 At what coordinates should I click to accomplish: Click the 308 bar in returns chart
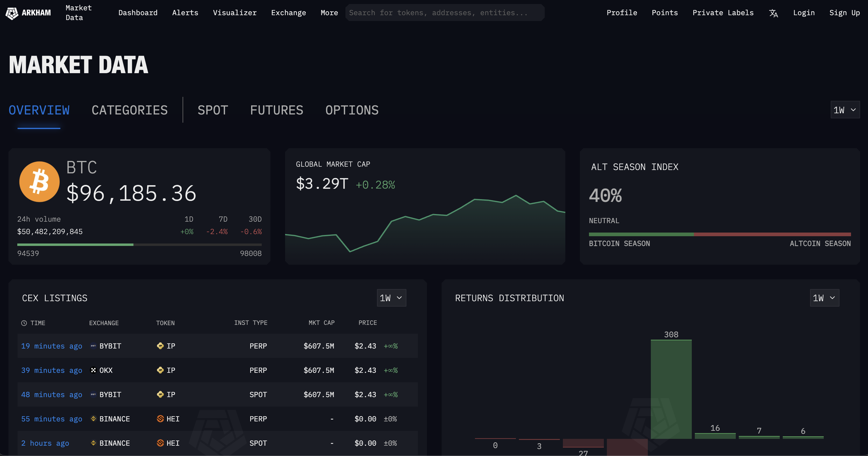click(671, 389)
